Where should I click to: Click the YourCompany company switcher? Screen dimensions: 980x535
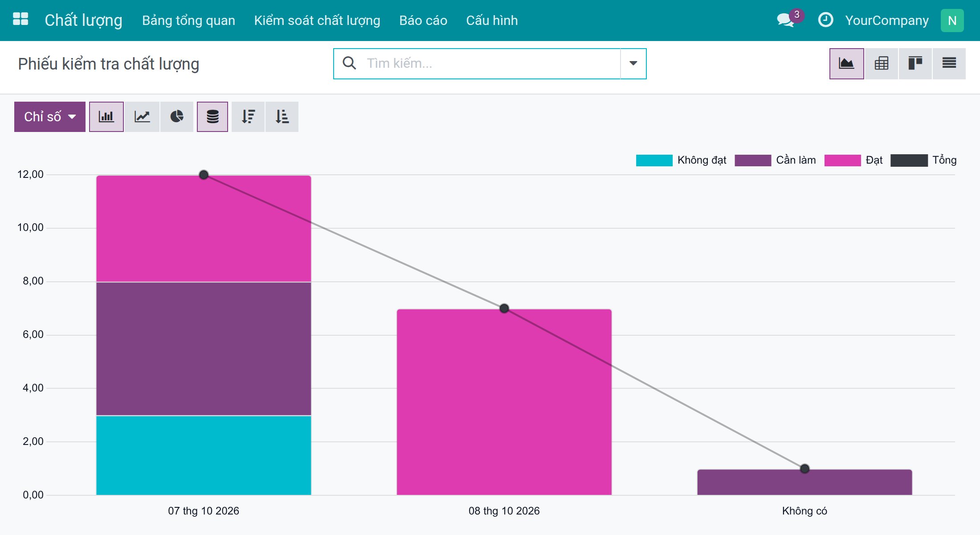(887, 21)
